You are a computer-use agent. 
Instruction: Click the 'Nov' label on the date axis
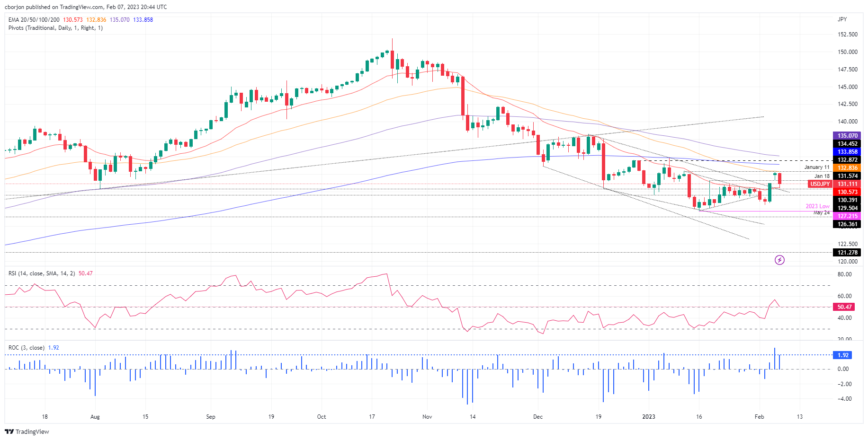point(427,417)
